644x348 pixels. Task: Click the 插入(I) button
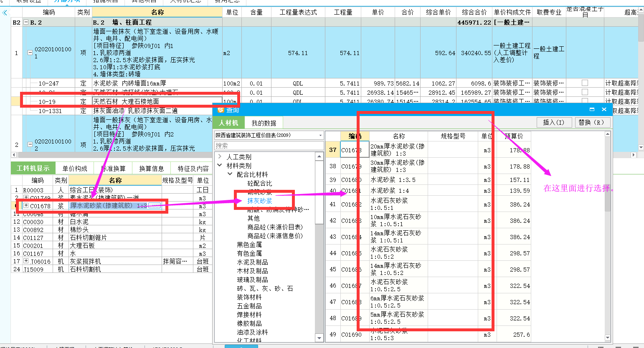553,122
